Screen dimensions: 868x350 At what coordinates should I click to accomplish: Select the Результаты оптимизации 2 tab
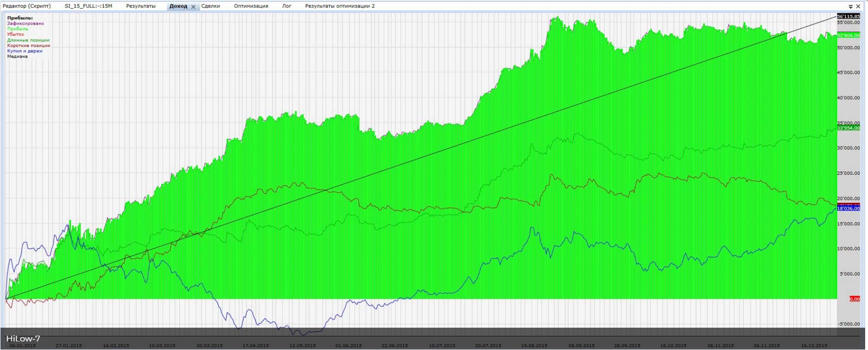click(340, 6)
